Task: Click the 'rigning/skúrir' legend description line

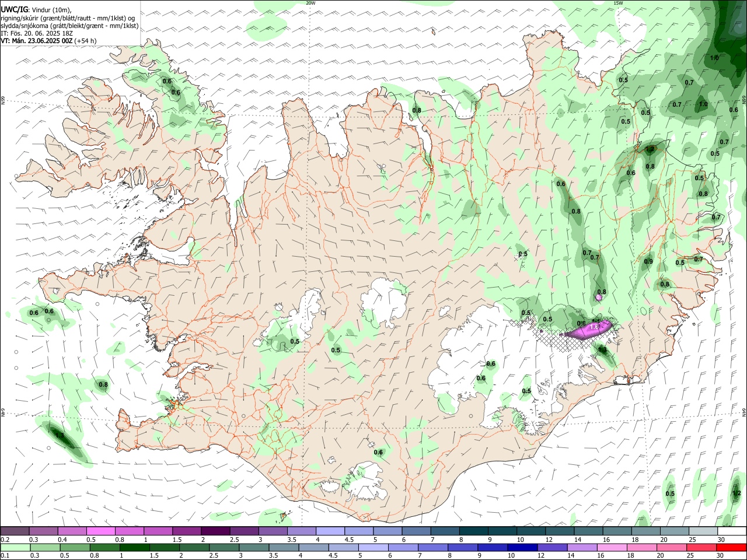Action: click(68, 17)
